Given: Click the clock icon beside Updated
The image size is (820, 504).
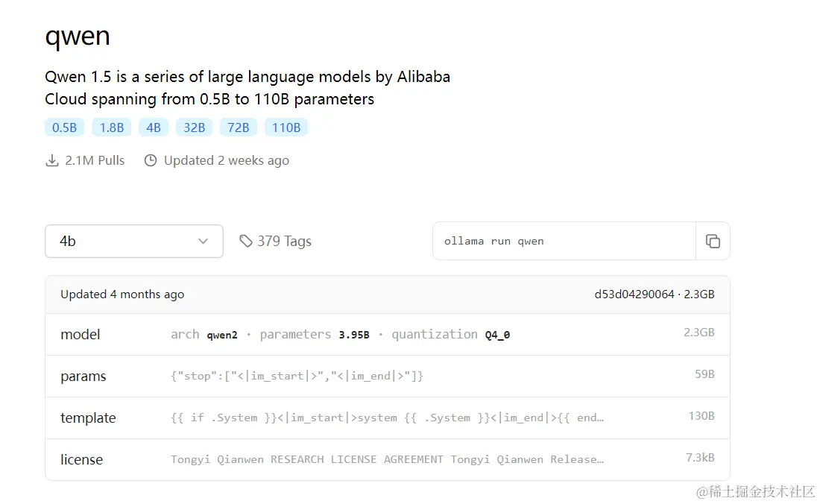Looking at the screenshot, I should pos(151,160).
